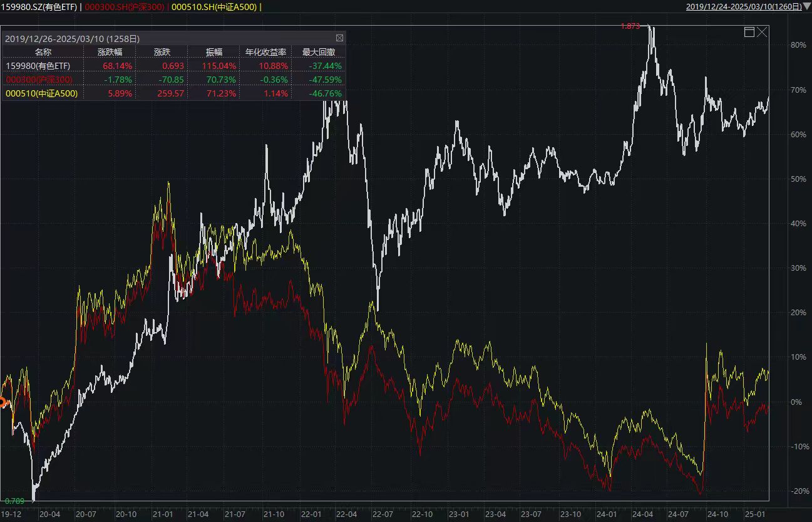Click the 最大回撤 column header
812x522 pixels.
pos(321,52)
